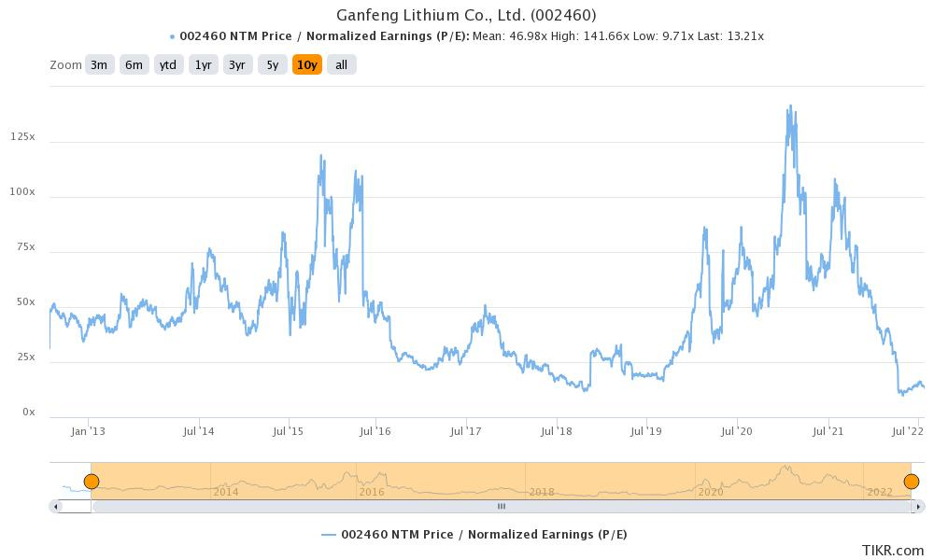Image resolution: width=934 pixels, height=560 pixels.
Task: Switch zoom to 3yr
Action: [237, 65]
